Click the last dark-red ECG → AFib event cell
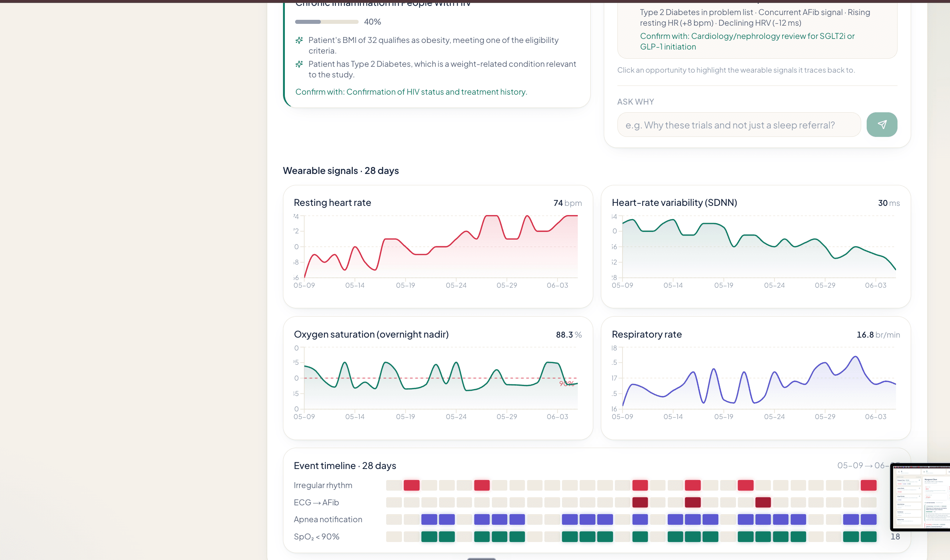This screenshot has width=950, height=560. tap(763, 502)
